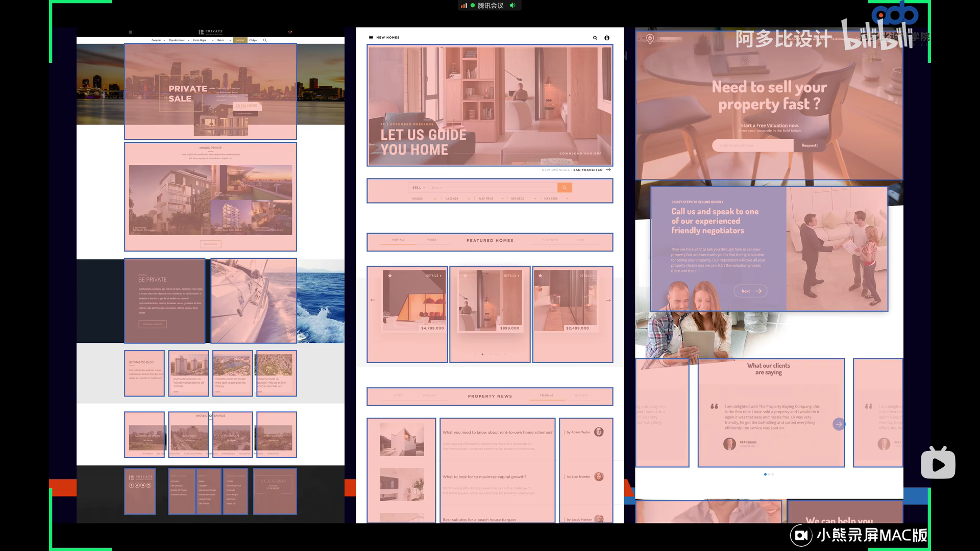This screenshot has width=980, height=551.
Task: Open the hamburger menu beside NEW HOMES
Action: (371, 38)
